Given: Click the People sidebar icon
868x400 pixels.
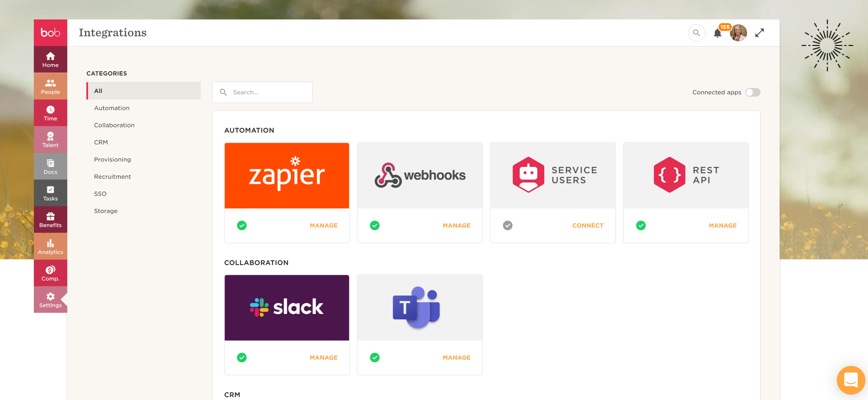Looking at the screenshot, I should [50, 86].
